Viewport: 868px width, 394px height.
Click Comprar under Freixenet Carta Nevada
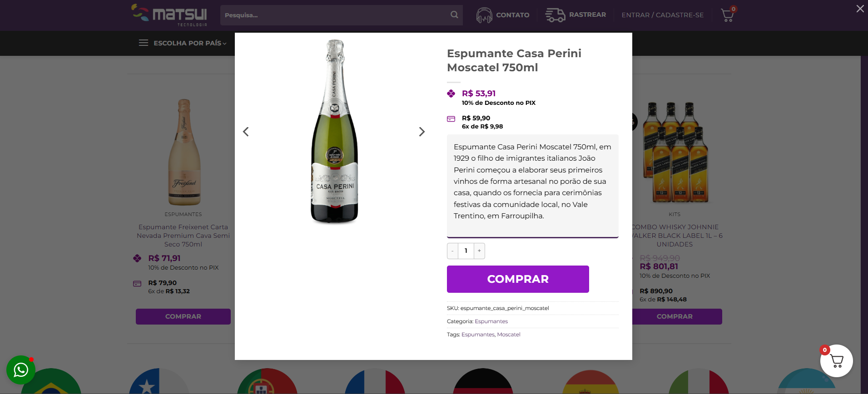pos(183,316)
